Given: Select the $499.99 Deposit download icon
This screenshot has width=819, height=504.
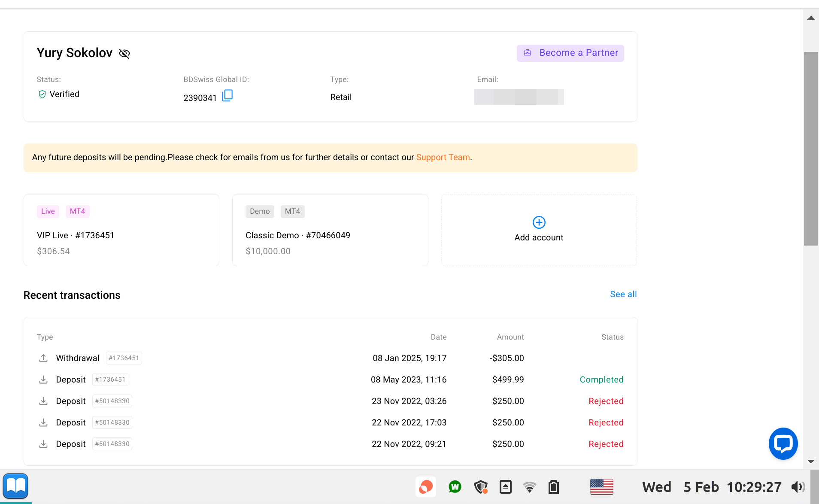Looking at the screenshot, I should click(43, 380).
